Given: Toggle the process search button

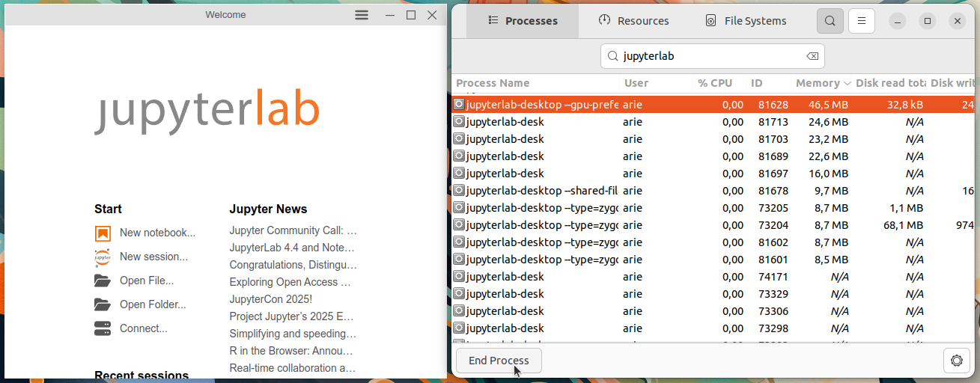Looking at the screenshot, I should click(x=830, y=21).
